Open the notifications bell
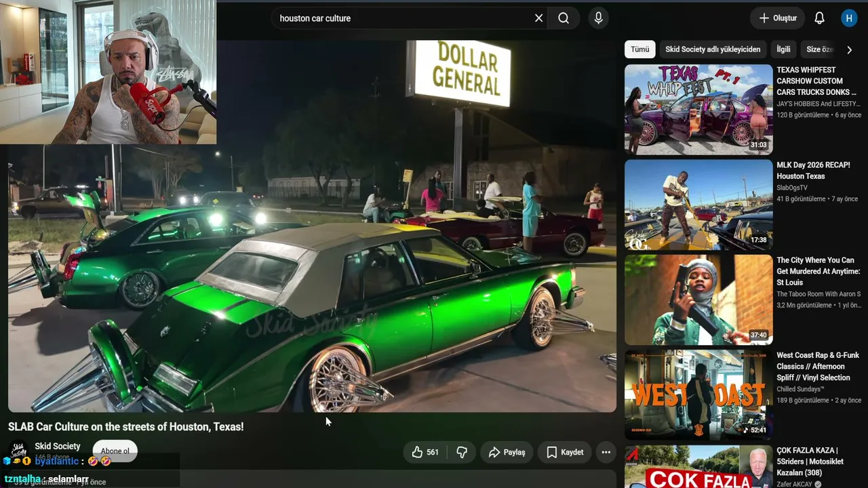The height and width of the screenshot is (488, 868). pyautogui.click(x=819, y=18)
